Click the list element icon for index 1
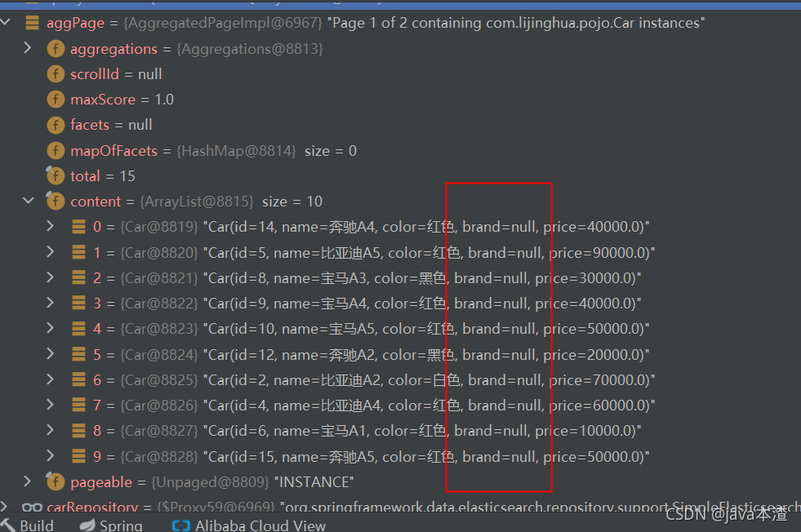The image size is (801, 532). pos(78,252)
